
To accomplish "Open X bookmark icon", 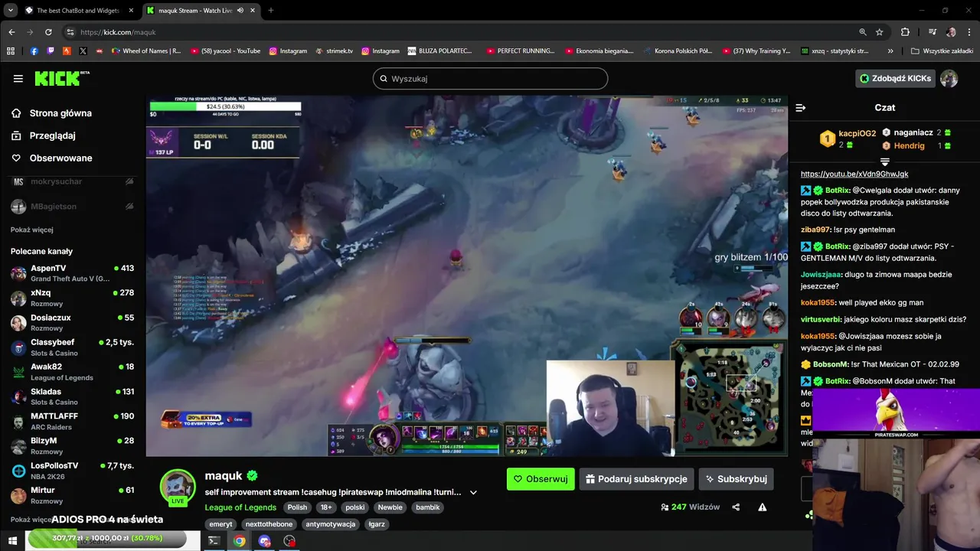I will pos(83,51).
